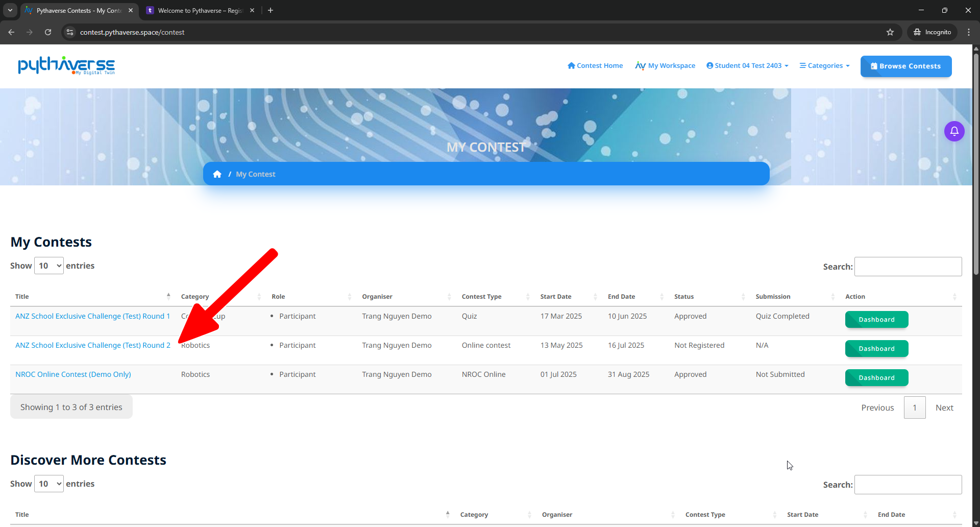Image resolution: width=980 pixels, height=527 pixels.
Task: Sort My Contests by Start Date
Action: (569, 296)
